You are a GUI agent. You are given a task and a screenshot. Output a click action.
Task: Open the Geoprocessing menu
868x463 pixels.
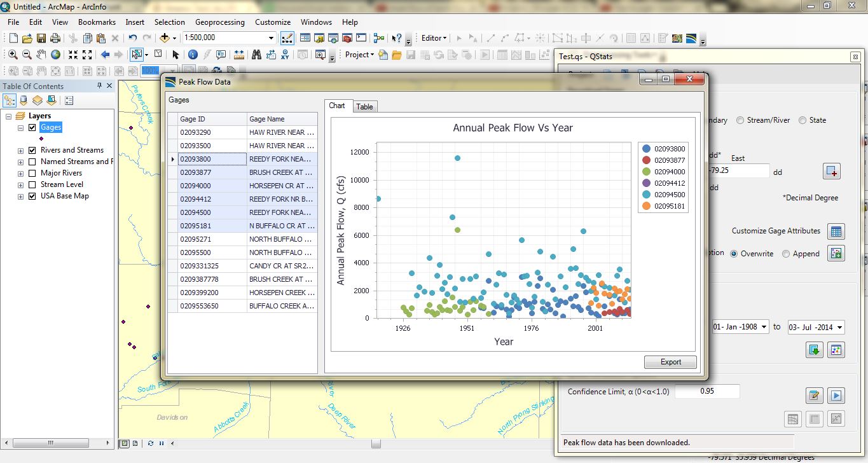tap(219, 22)
